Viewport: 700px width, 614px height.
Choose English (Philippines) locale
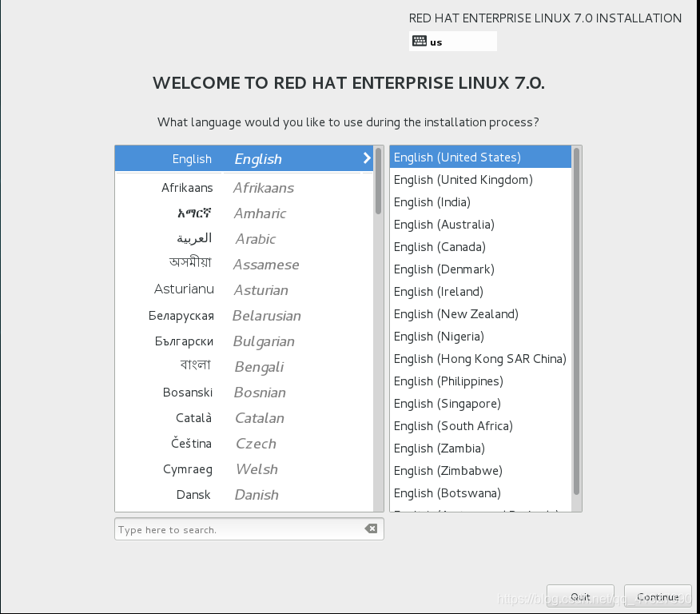[480, 381]
